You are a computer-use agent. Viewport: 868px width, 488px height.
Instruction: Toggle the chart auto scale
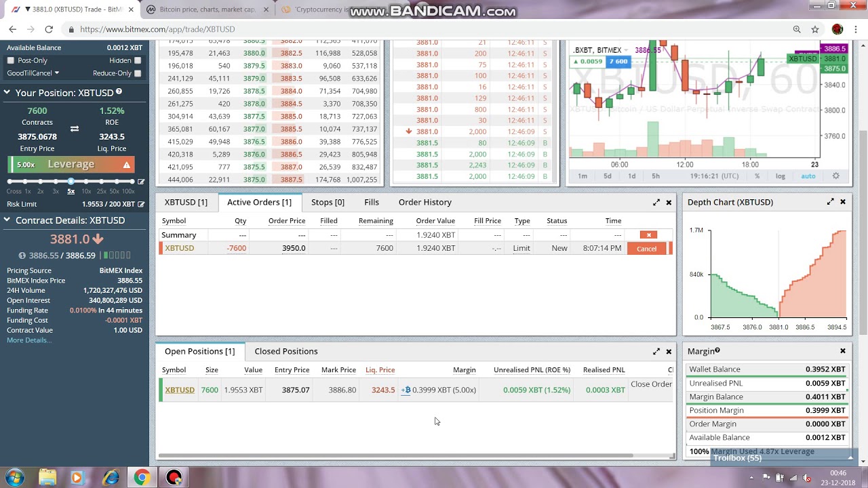pos(808,176)
